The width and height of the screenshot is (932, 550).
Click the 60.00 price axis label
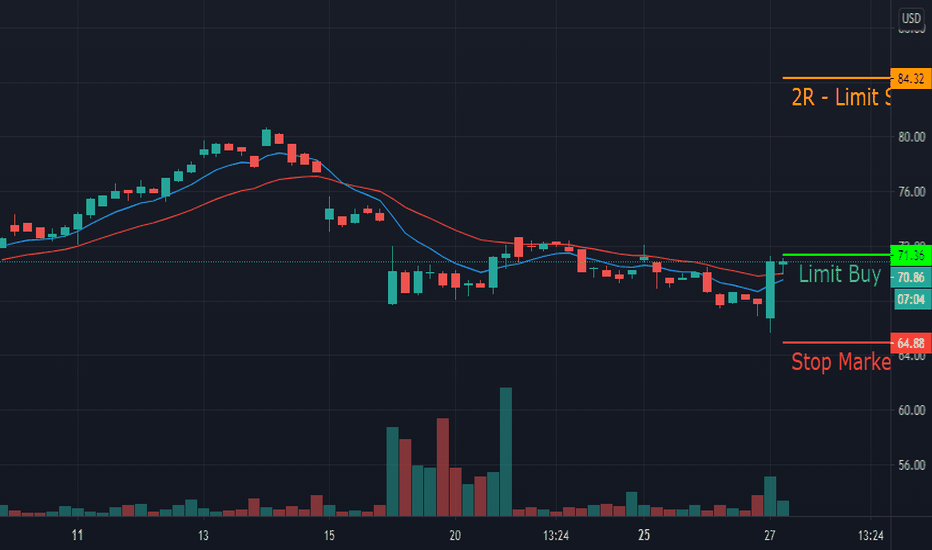click(x=911, y=410)
